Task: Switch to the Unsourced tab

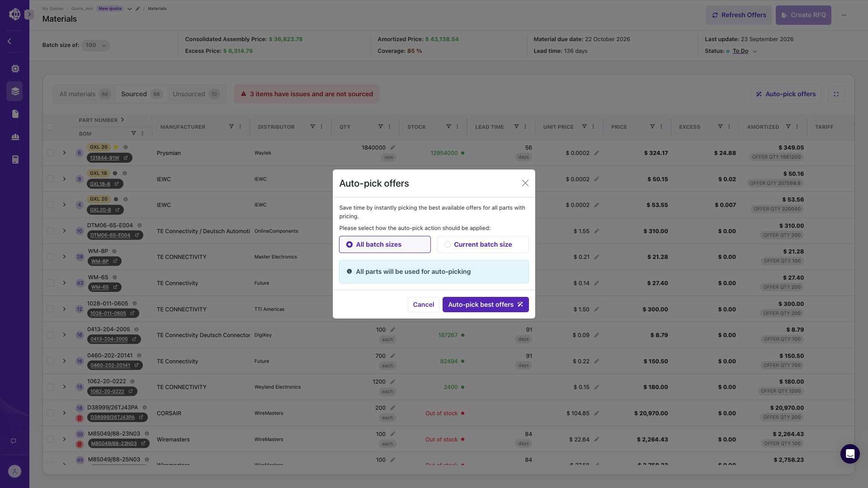Action: [x=196, y=94]
